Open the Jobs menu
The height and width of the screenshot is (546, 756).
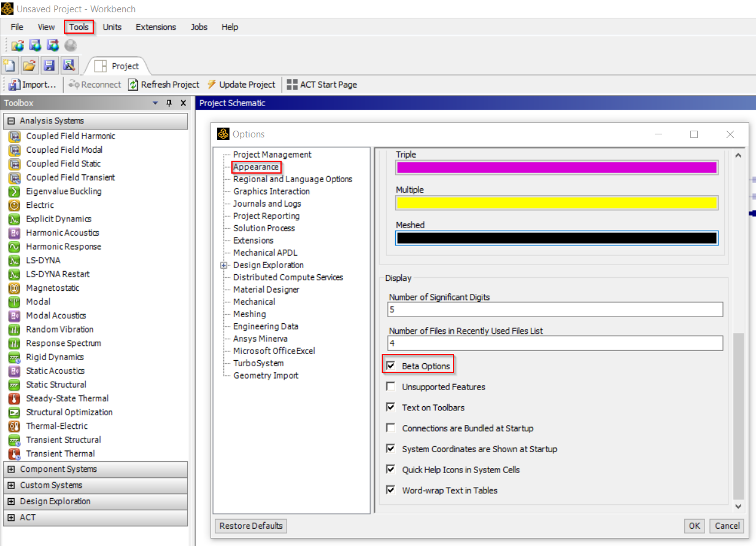199,27
